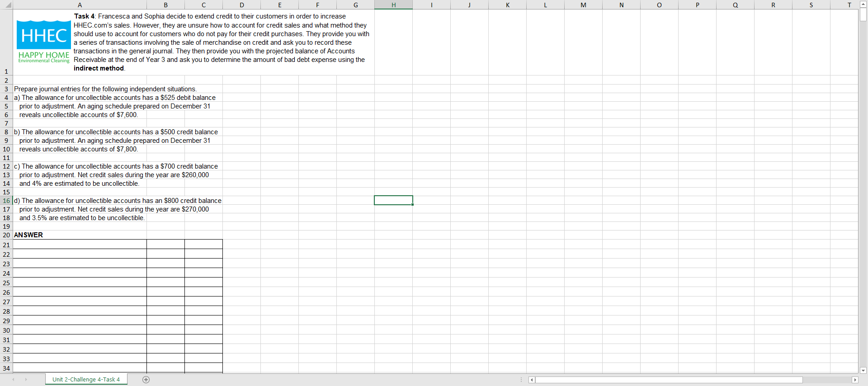
Task: Select row 34 header
Action: (x=6, y=368)
